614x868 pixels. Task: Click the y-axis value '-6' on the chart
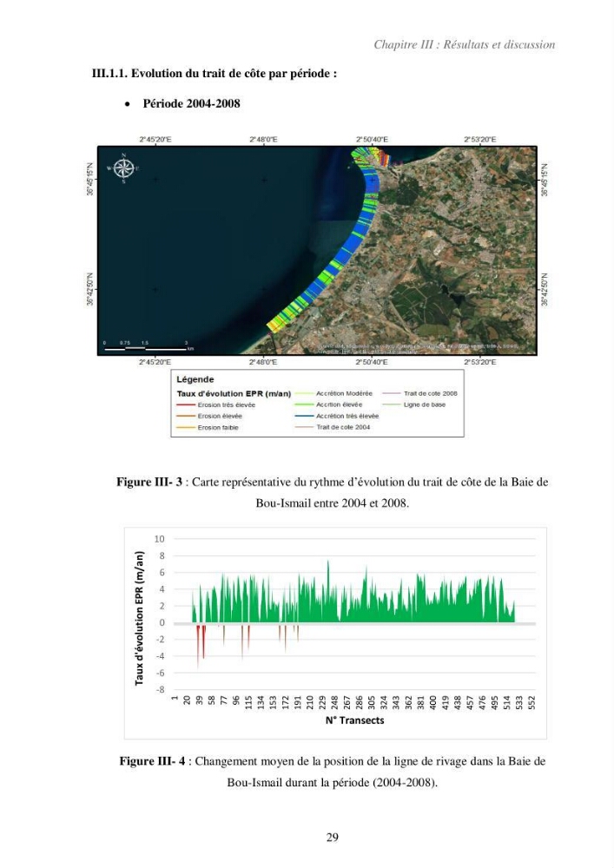pyautogui.click(x=160, y=674)
